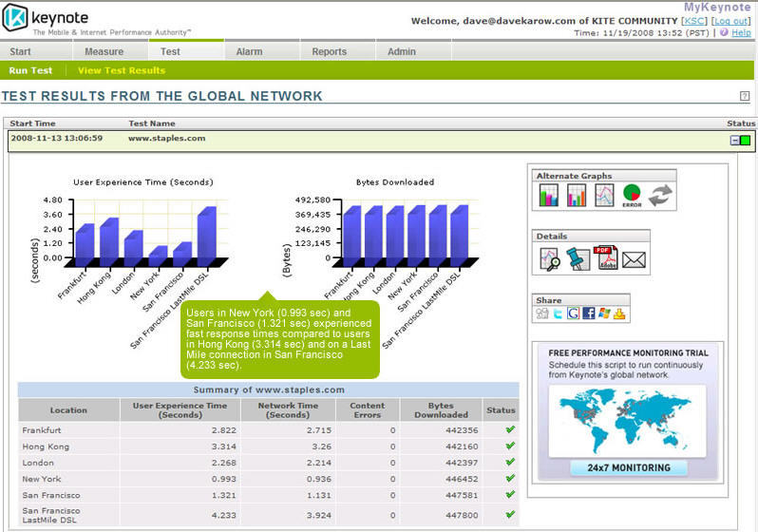
Task: Open the multicolor bar chart with orange bar
Action: 577,196
